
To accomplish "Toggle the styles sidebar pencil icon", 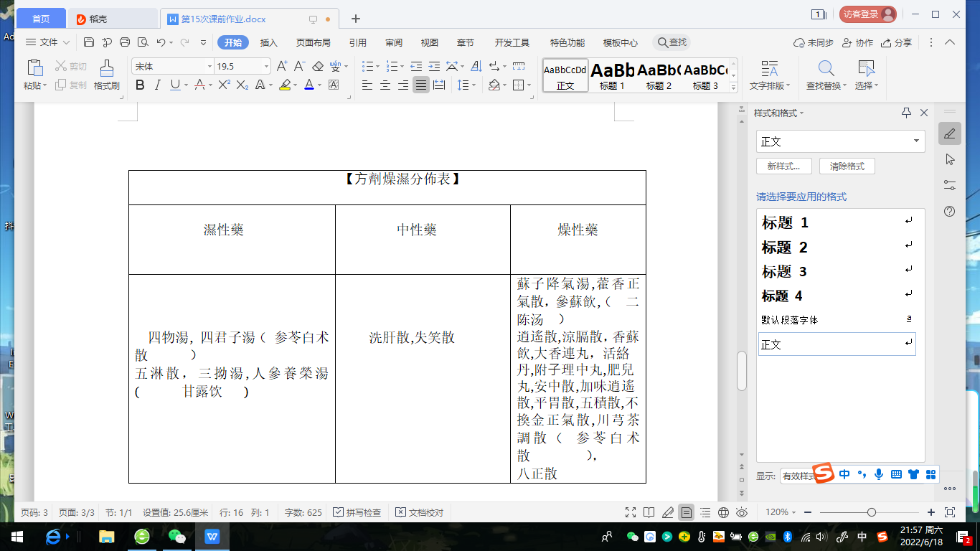I will pos(950,133).
